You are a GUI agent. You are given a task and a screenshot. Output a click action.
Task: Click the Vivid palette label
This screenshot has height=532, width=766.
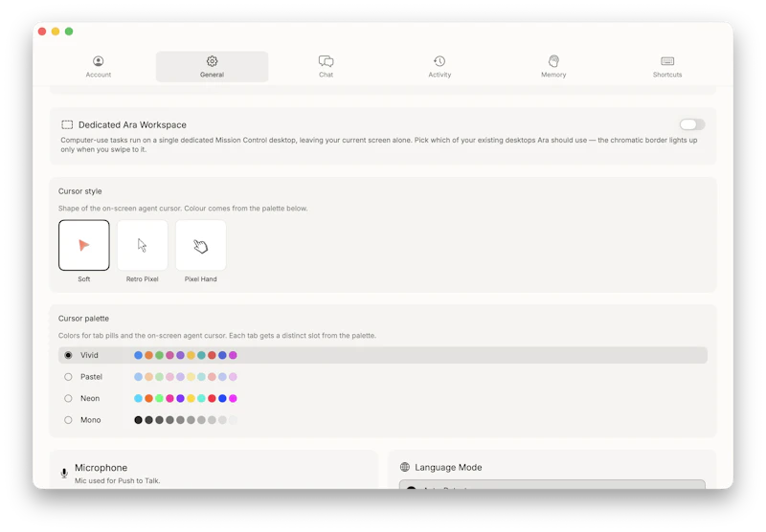click(89, 355)
